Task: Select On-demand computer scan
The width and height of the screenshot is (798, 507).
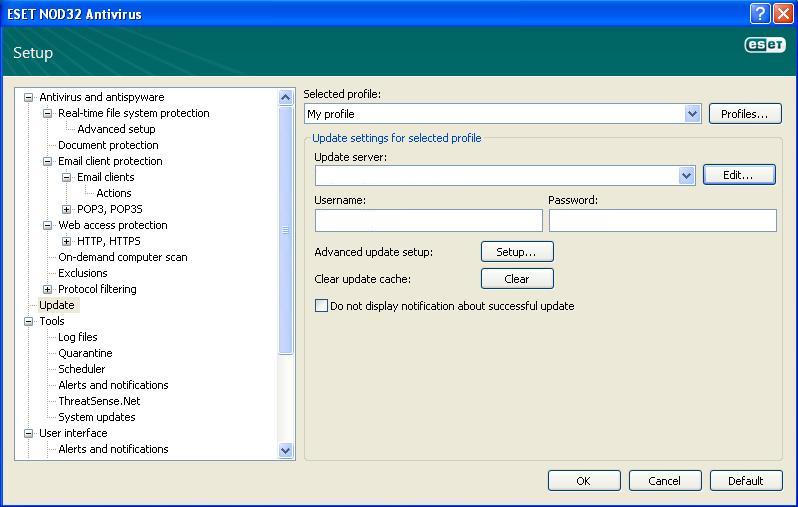Action: click(x=123, y=257)
